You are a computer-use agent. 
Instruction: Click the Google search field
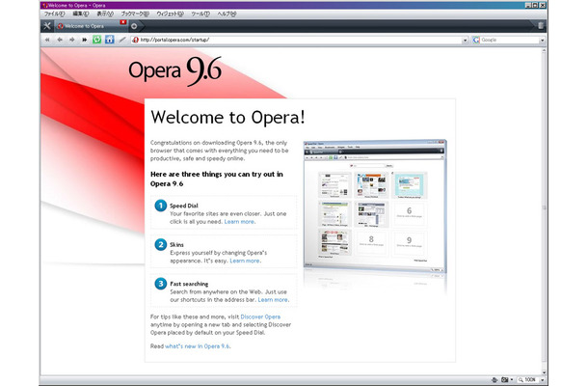pyautogui.click(x=509, y=40)
